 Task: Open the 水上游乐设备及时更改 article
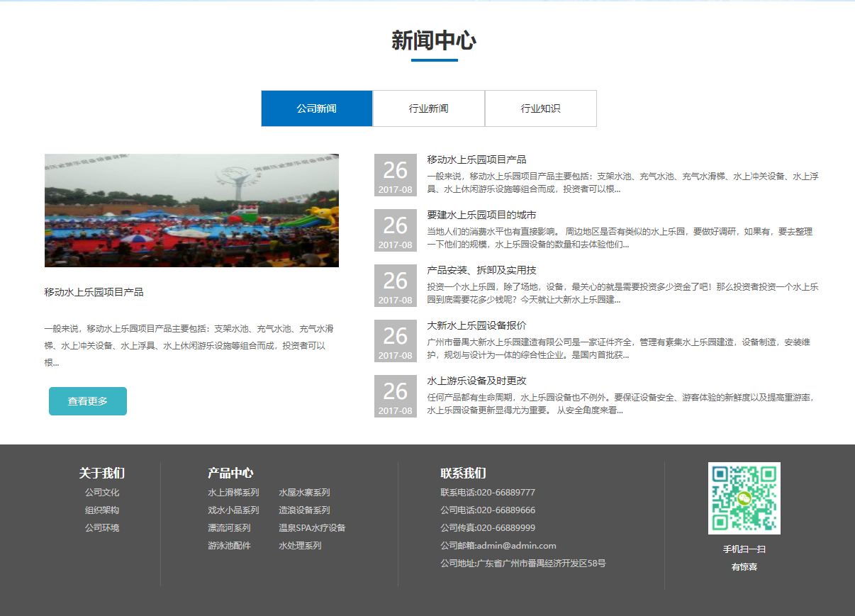tap(476, 381)
